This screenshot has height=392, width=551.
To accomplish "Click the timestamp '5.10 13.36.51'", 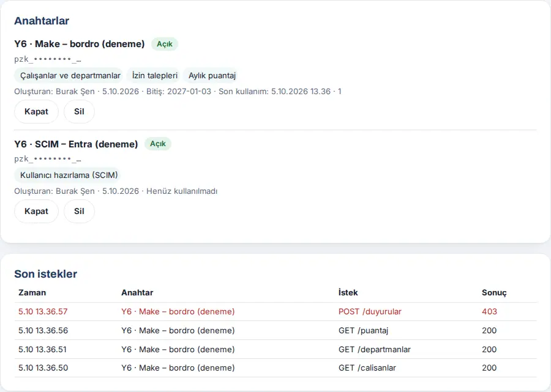I will pos(42,350).
